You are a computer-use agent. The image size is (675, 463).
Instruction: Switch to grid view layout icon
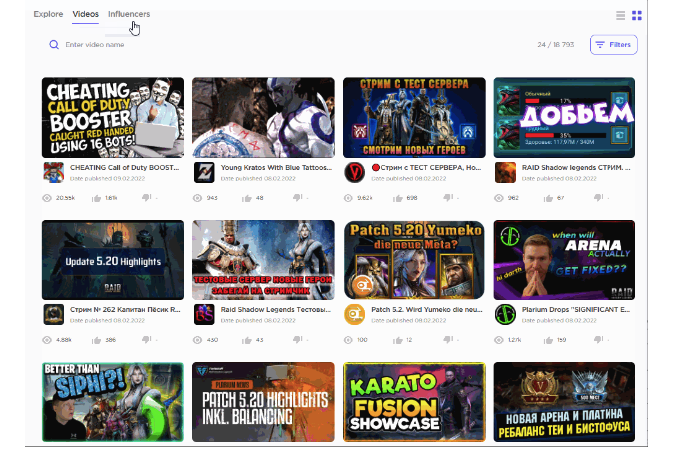pos(637,16)
